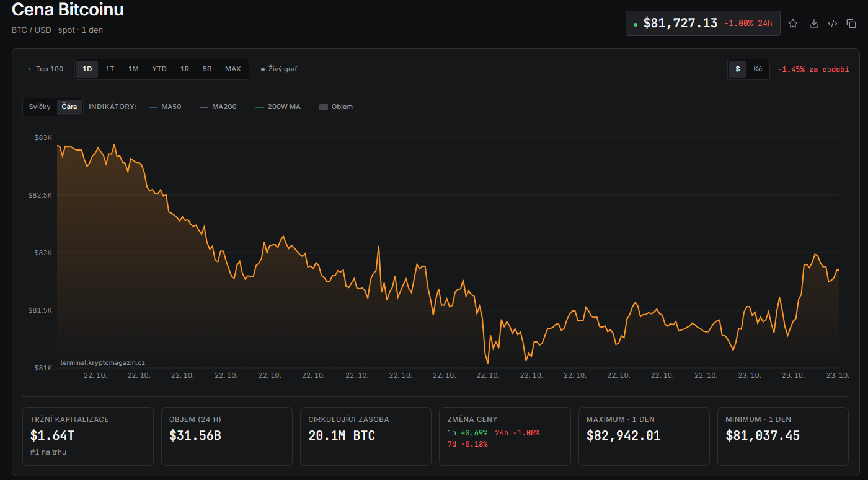Select the 5R time range
868x480 pixels.
pos(207,69)
